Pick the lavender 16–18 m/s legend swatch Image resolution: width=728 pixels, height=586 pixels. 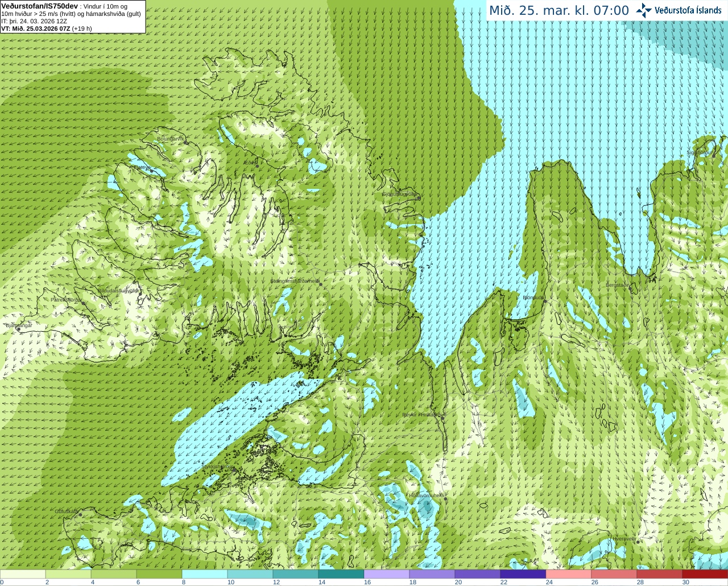click(387, 574)
